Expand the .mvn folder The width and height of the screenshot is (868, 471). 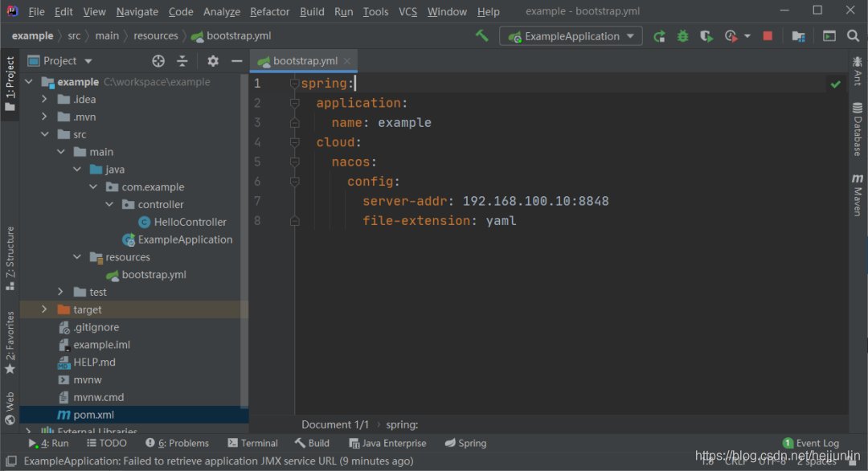44,117
